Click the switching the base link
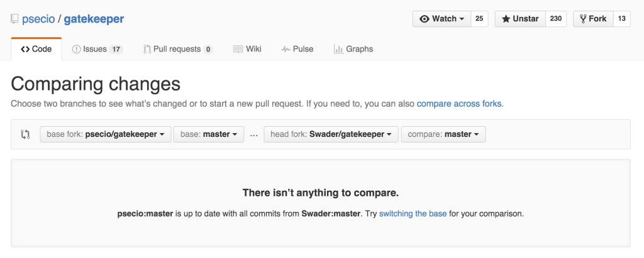Image resolution: width=644 pixels, height=258 pixels. (413, 213)
